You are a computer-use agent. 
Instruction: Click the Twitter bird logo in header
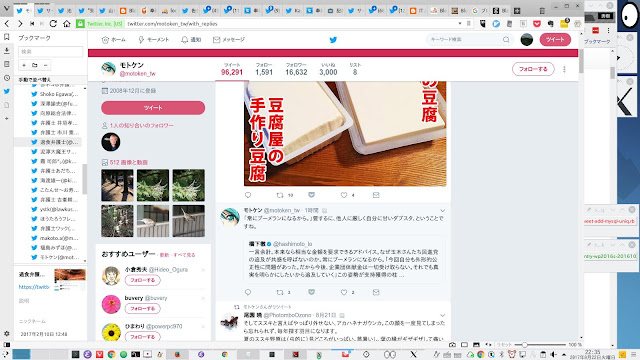point(333,40)
